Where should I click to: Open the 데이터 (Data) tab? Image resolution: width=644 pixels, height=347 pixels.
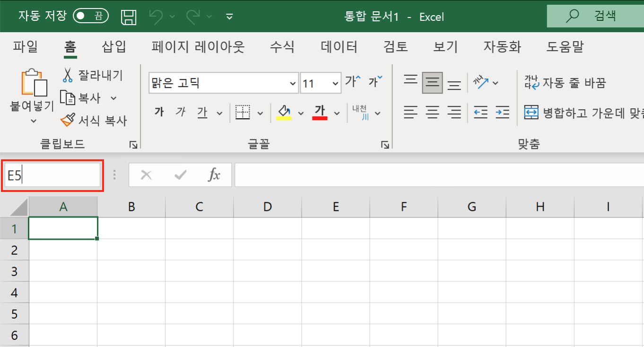click(339, 47)
